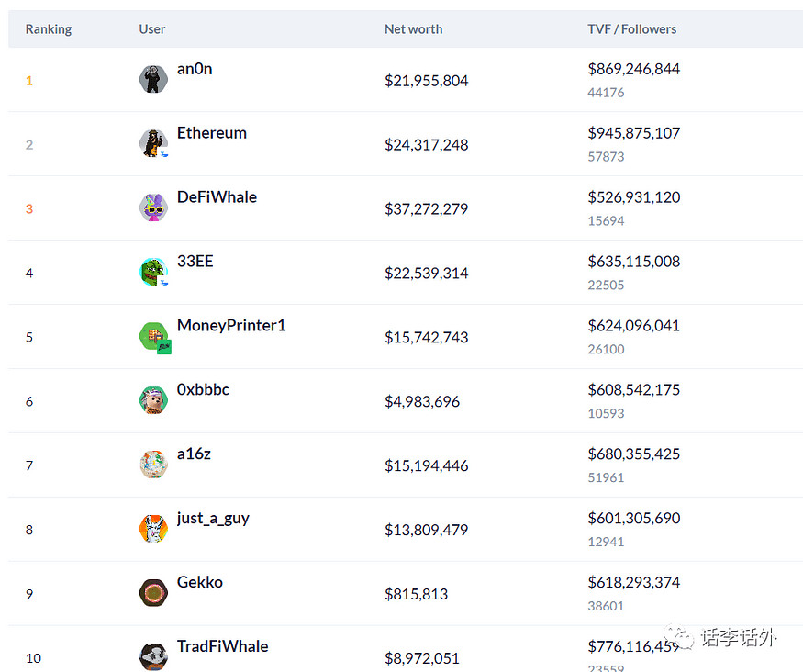
Task: Click MoneyPrinter1's green avatar icon
Action: coord(153,336)
